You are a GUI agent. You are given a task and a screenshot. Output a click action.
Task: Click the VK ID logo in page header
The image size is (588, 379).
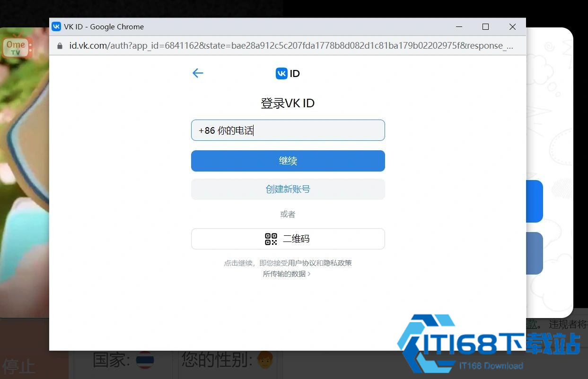coord(288,73)
